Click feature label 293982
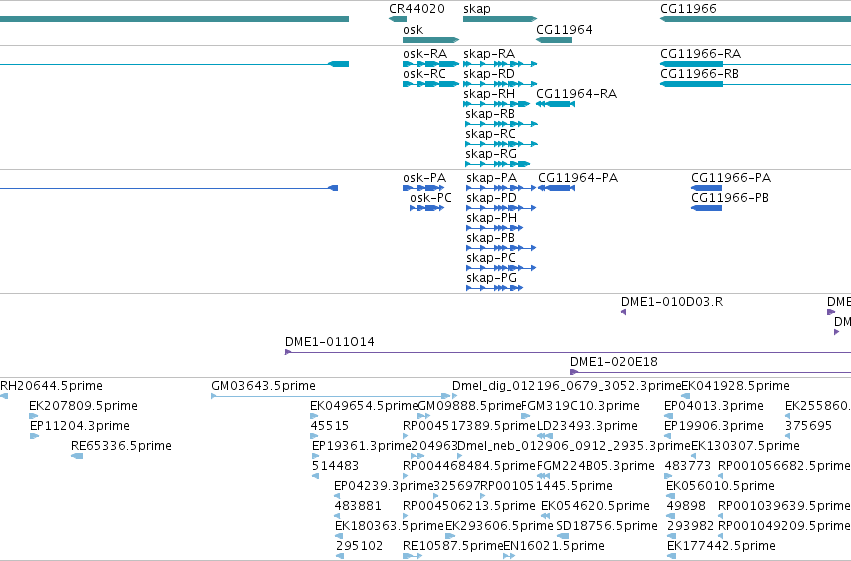The width and height of the screenshot is (851, 561). [x=690, y=526]
